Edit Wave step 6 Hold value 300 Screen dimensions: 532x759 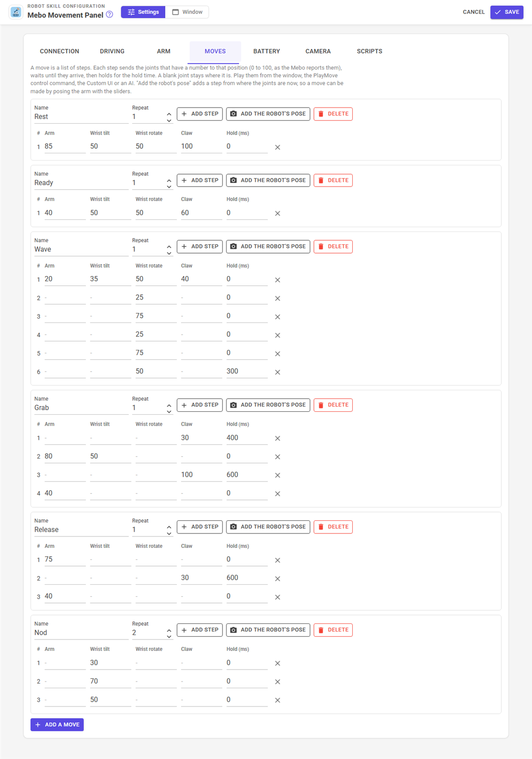point(247,372)
